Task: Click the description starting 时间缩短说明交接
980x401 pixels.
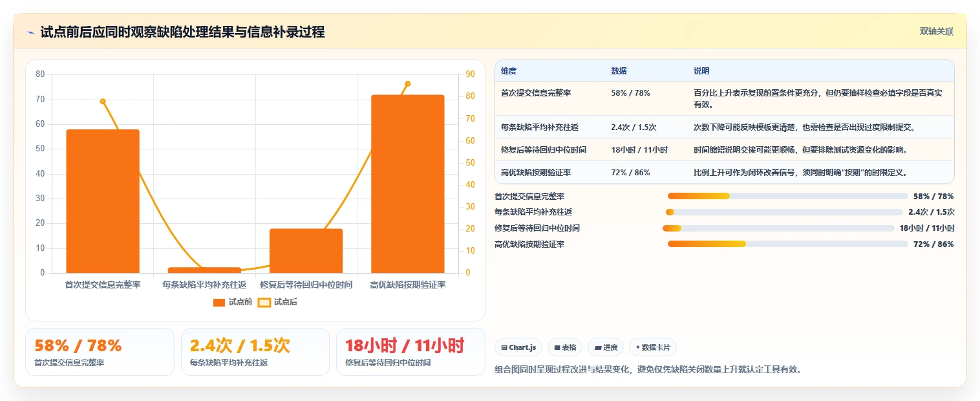Action: [x=801, y=149]
